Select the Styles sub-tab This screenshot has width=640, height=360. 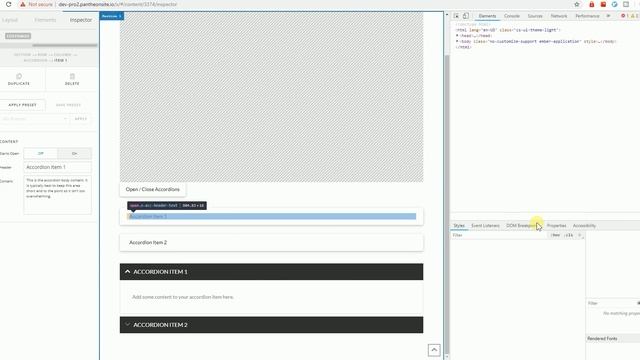tap(459, 226)
